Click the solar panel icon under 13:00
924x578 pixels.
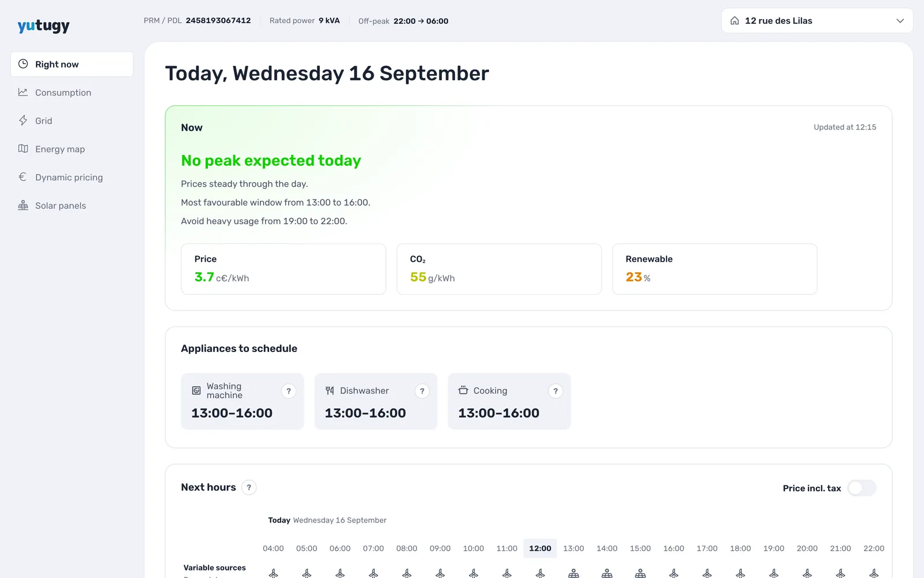[x=573, y=573]
